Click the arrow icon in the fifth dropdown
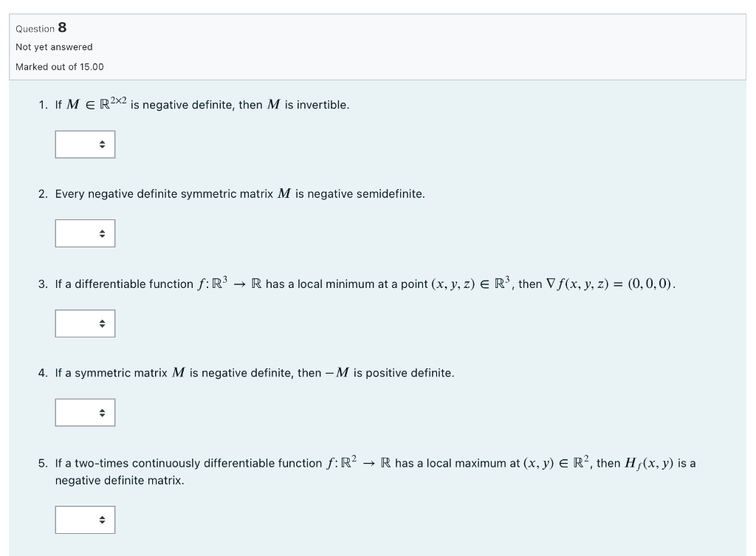 [103, 519]
